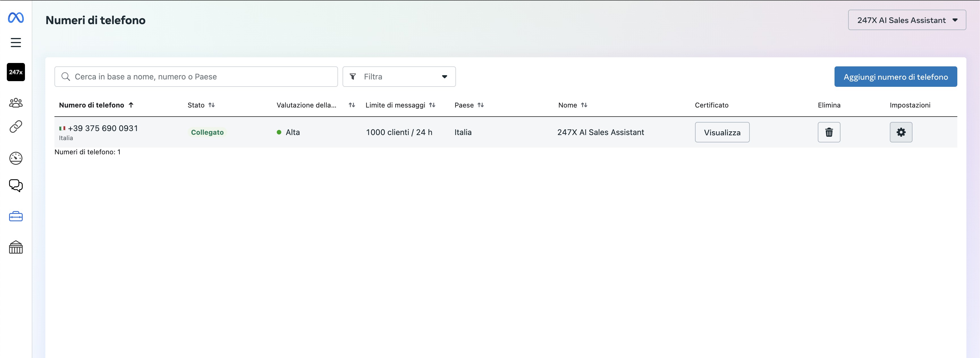Click Aggiungi numero di telefono button
Image resolution: width=980 pixels, height=358 pixels.
click(x=895, y=77)
